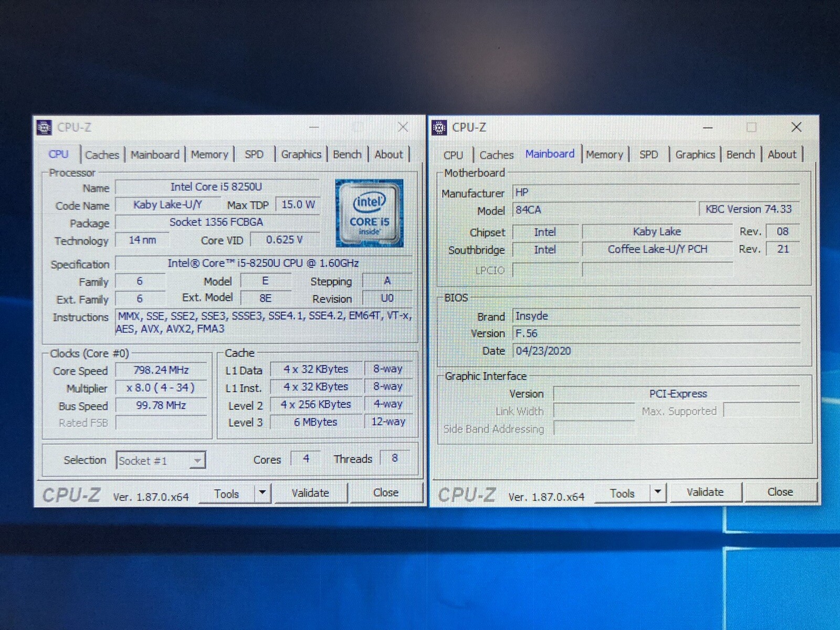Expand the Tools dropdown arrow in the Processor window

[262, 493]
